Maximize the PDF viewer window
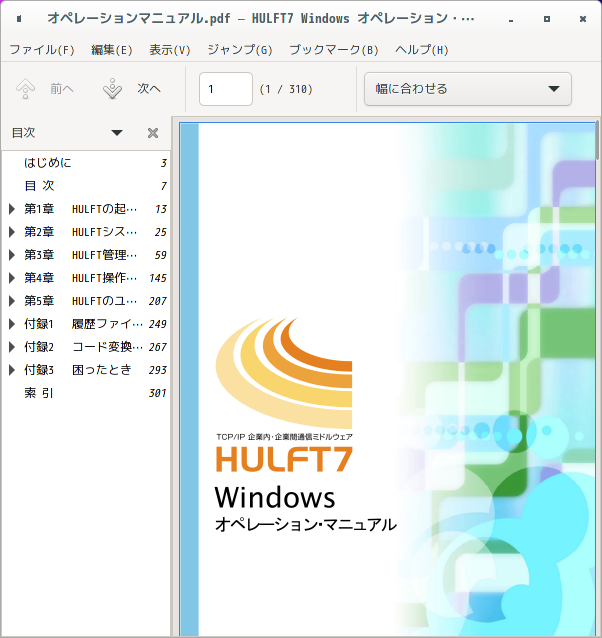The height and width of the screenshot is (638, 602). [547, 19]
